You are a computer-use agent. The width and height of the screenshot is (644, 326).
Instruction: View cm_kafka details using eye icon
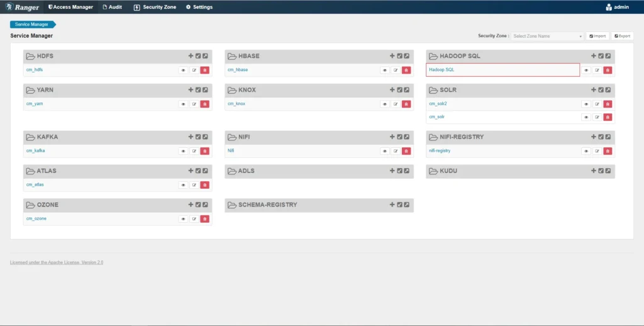click(x=183, y=151)
